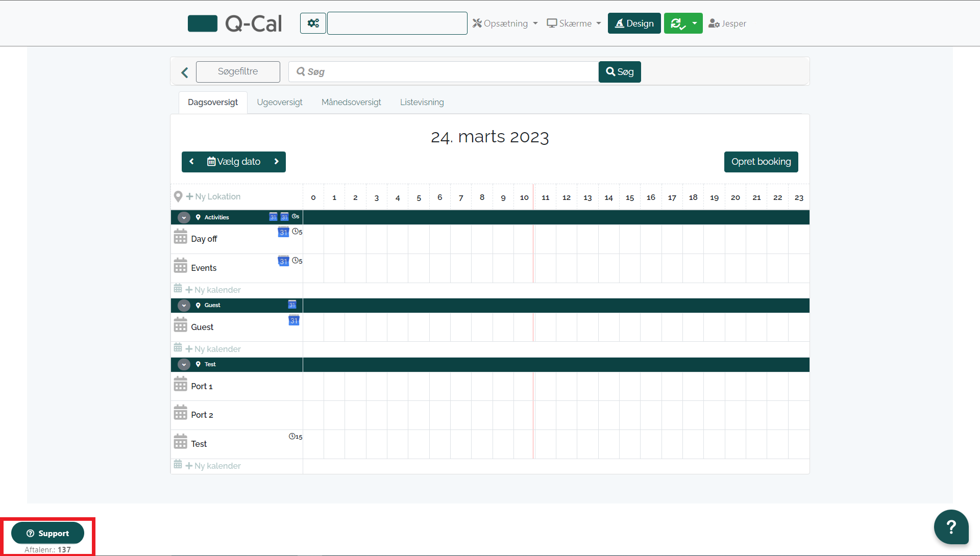
Task: Click the clock 5 icon on Day off row
Action: tap(297, 232)
